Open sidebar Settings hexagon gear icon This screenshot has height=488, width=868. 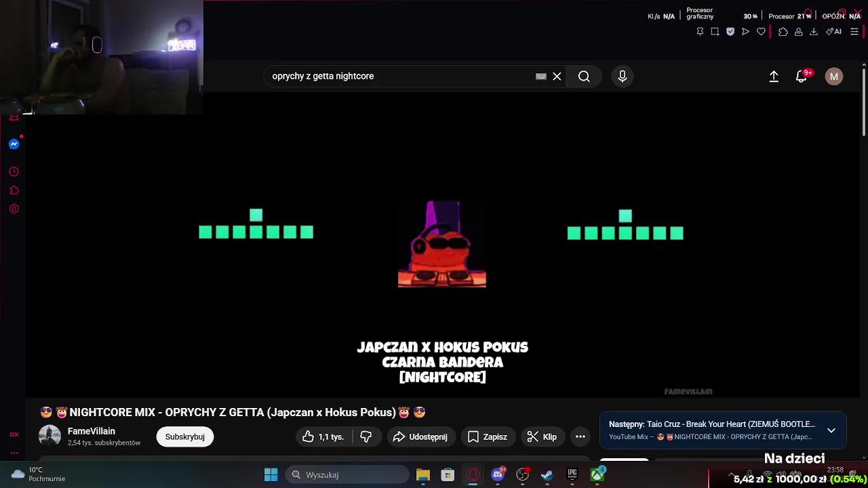tap(14, 209)
